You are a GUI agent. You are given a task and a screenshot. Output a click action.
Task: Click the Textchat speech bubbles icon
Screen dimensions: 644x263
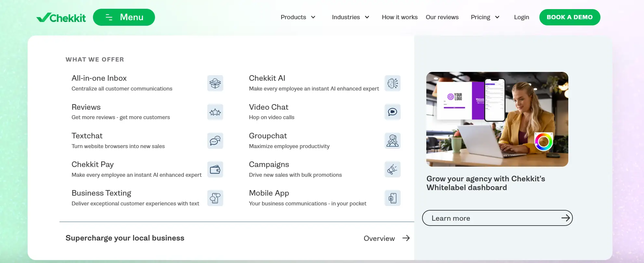[x=215, y=141]
